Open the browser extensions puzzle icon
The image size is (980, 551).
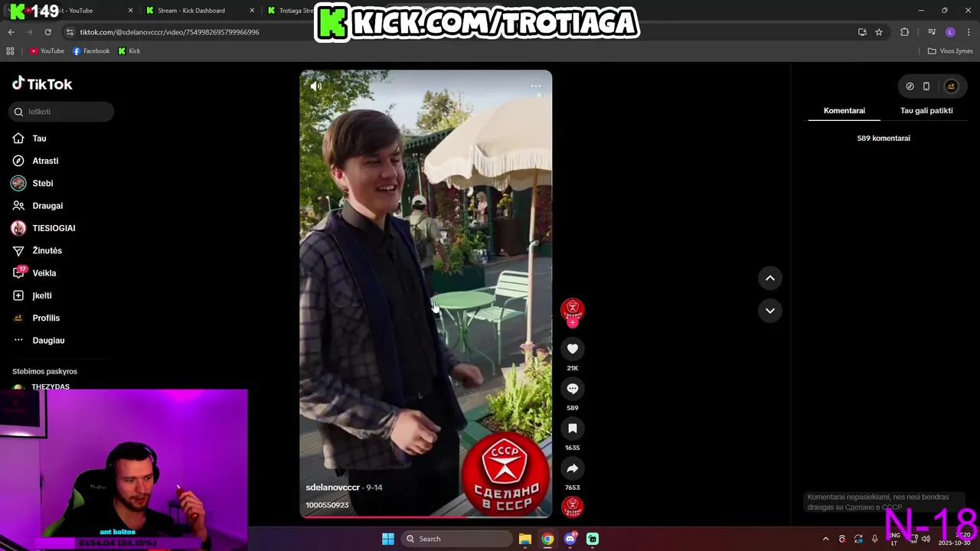pos(904,32)
